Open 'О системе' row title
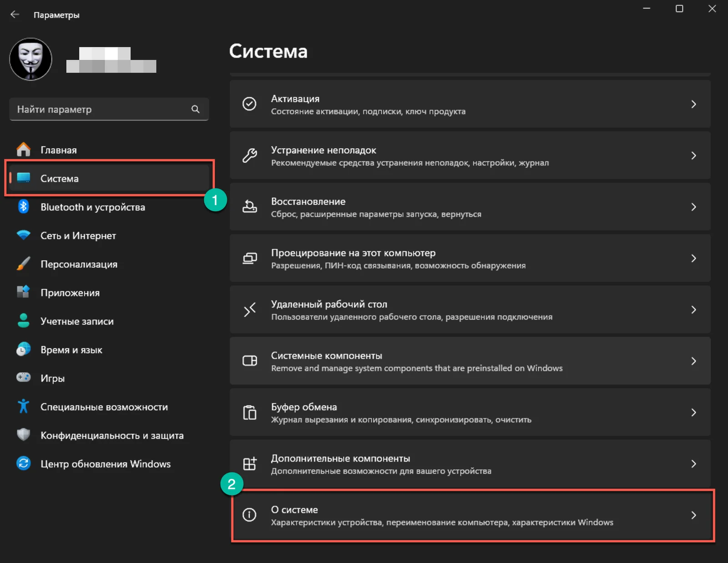 294,510
